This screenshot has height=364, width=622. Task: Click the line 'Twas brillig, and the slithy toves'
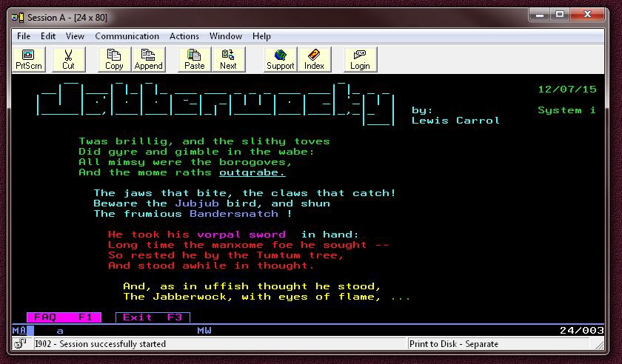point(204,141)
